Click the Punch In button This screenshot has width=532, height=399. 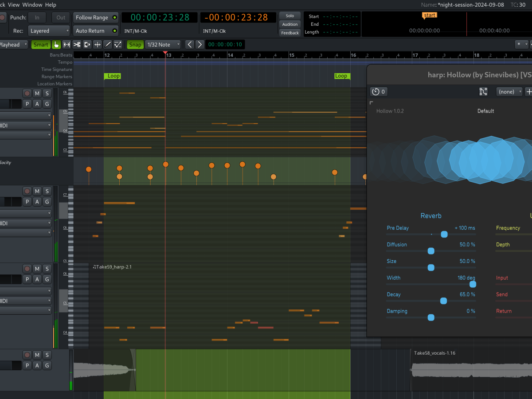[x=37, y=18]
